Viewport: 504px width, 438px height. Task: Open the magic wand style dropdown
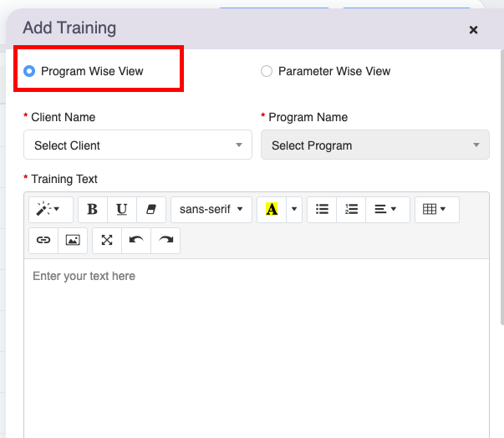click(x=50, y=209)
